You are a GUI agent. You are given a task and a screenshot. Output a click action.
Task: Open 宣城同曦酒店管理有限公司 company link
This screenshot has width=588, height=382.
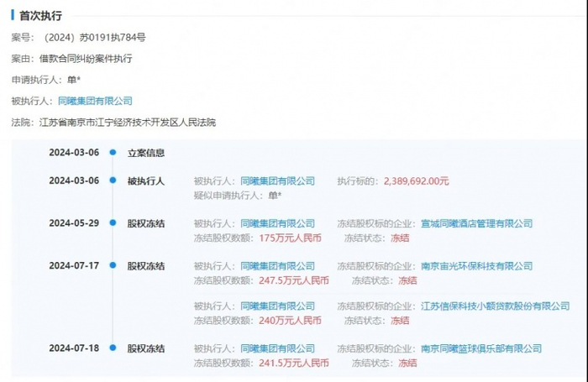476,223
